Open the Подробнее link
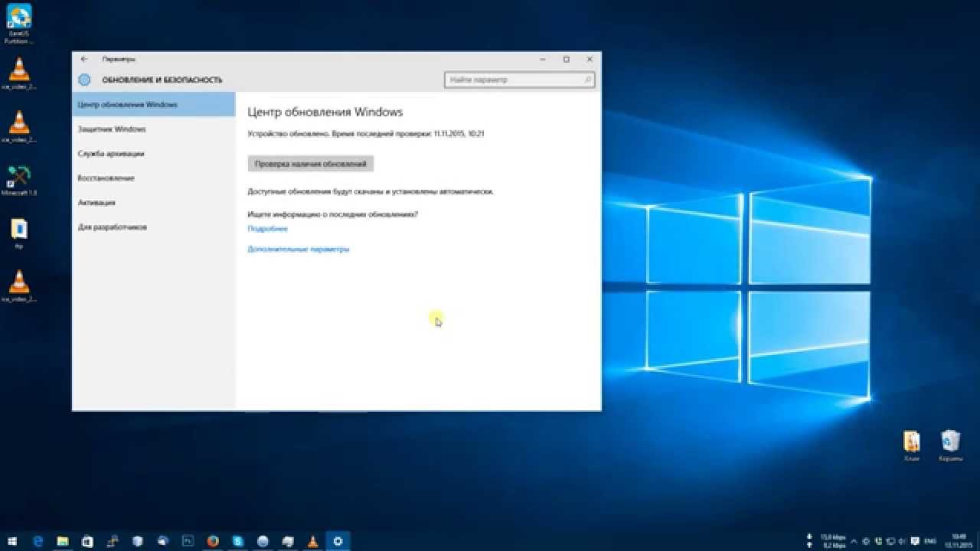This screenshot has height=551, width=980. pyautogui.click(x=267, y=229)
